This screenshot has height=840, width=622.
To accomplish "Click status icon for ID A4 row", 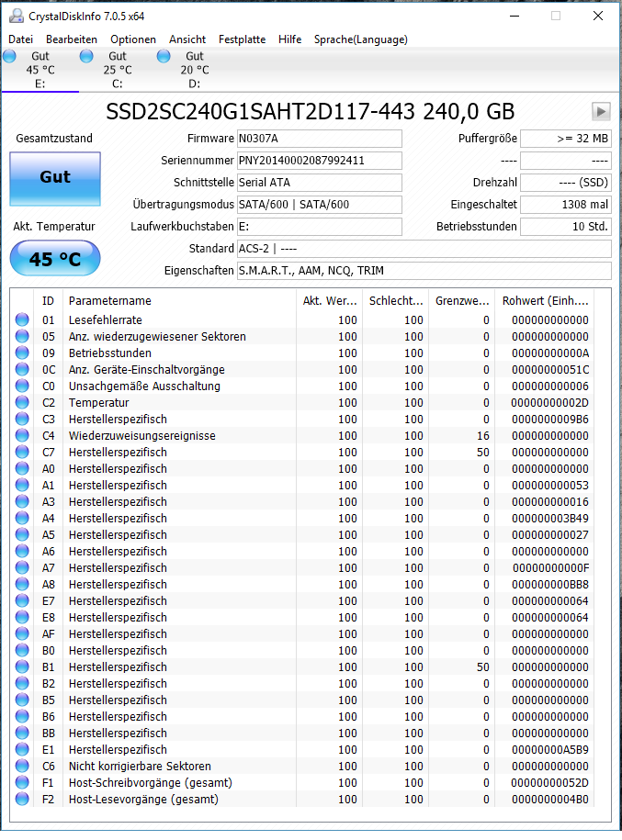I will pyautogui.click(x=22, y=518).
